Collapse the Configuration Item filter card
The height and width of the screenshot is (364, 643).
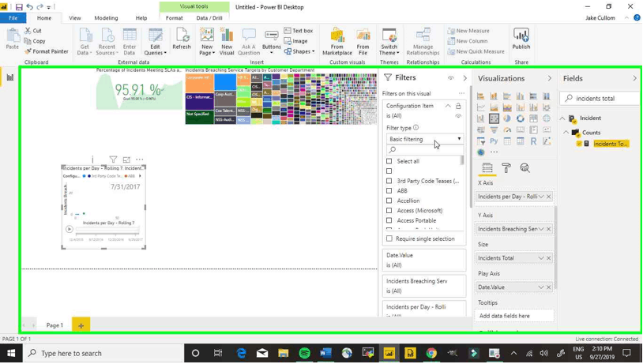coord(448,106)
